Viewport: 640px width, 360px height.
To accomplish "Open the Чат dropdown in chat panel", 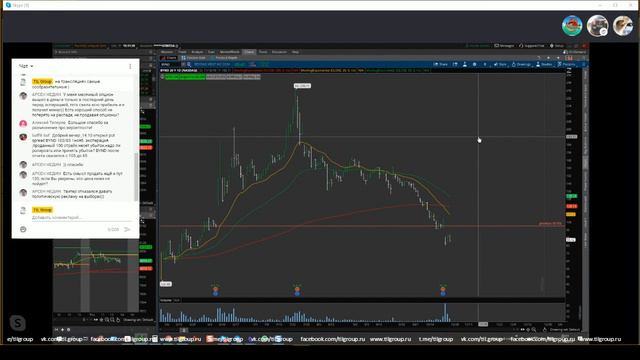I will click(26, 66).
